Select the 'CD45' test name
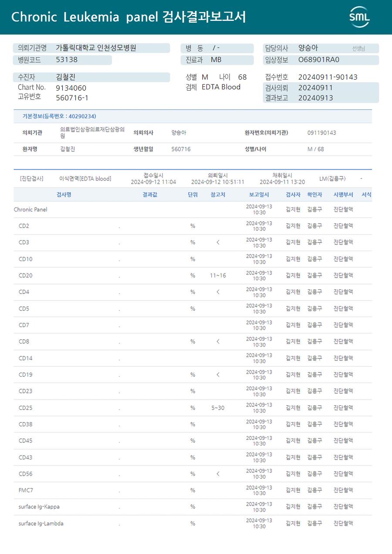Viewport: 392px width, 554px height. click(x=26, y=441)
